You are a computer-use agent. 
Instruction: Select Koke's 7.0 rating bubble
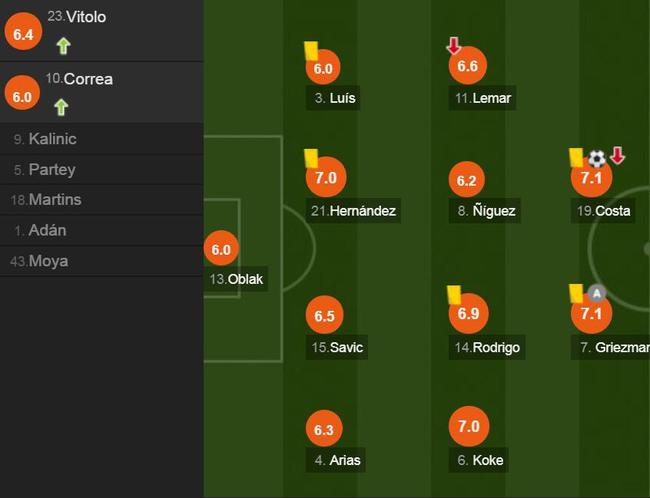(469, 426)
